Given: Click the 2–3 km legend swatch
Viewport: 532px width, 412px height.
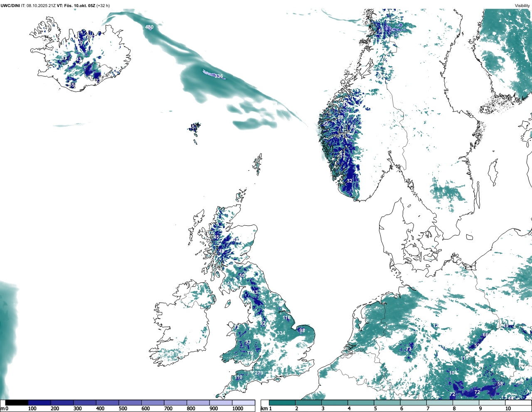Looking at the screenshot, I should 308,402.
